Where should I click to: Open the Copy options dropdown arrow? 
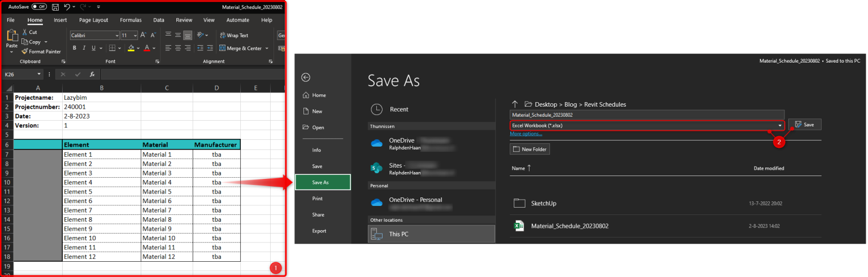click(x=46, y=42)
